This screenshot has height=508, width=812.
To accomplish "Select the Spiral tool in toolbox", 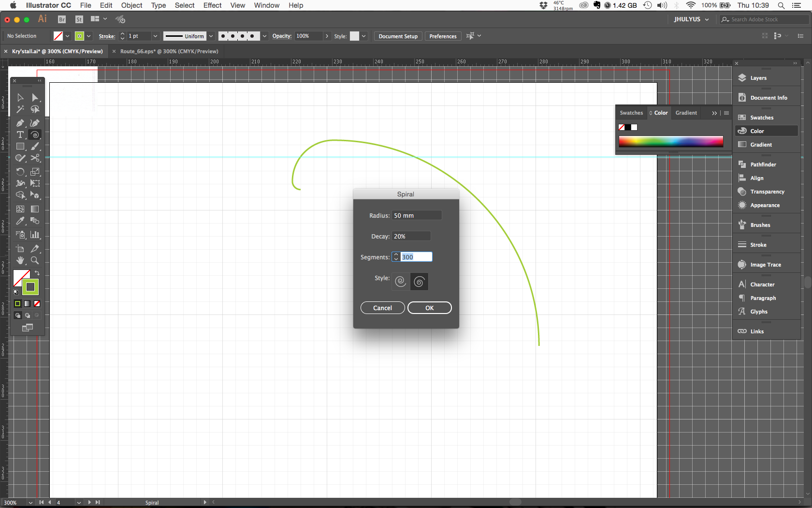I will click(x=35, y=134).
